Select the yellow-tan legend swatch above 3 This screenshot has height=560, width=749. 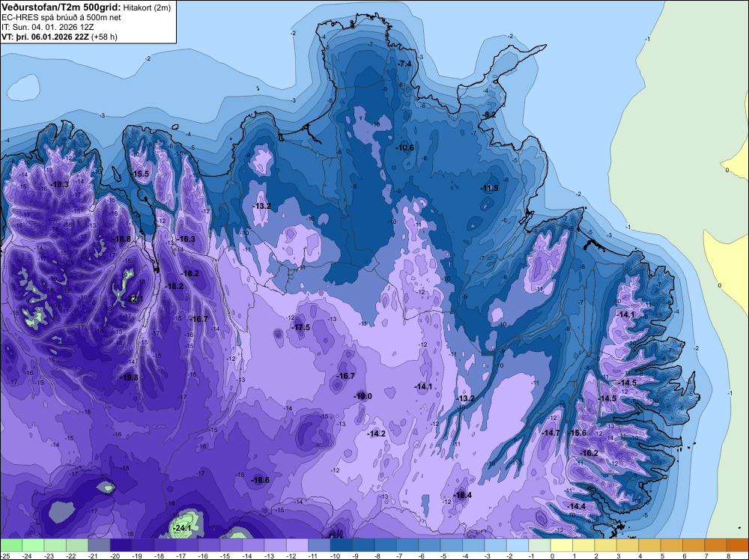click(x=628, y=545)
